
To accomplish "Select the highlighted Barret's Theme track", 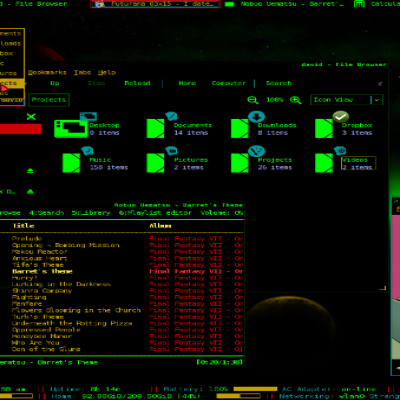I will tap(42, 271).
